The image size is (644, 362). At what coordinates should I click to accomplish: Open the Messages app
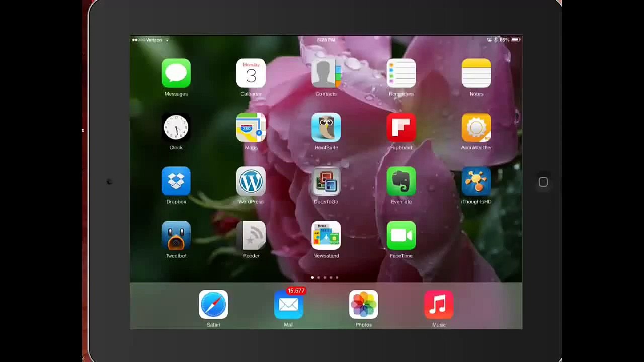pos(176,73)
